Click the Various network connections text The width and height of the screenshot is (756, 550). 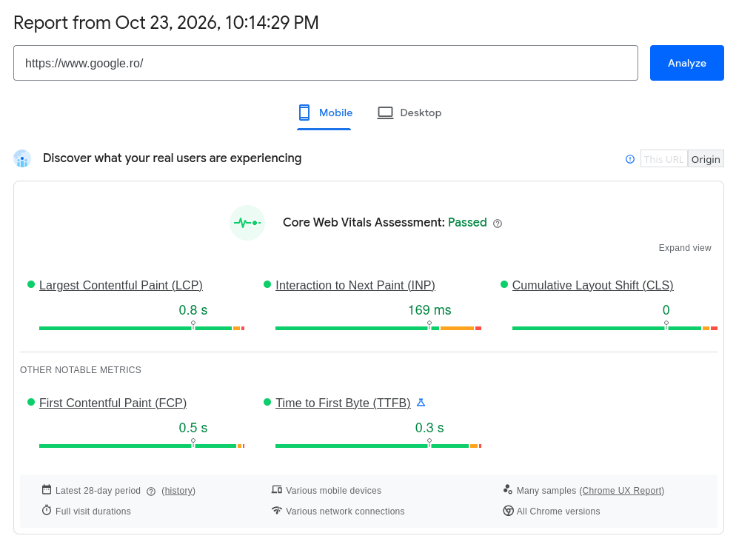pos(345,512)
